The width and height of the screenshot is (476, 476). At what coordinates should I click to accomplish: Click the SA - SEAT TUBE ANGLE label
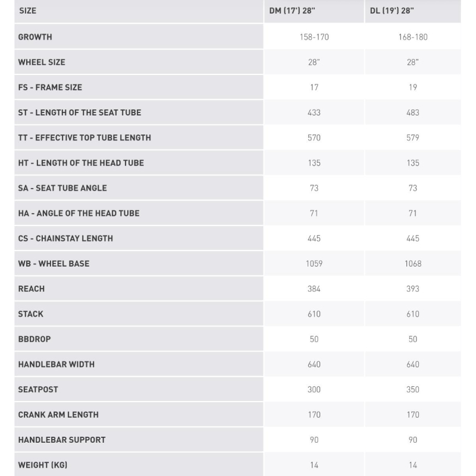62,188
